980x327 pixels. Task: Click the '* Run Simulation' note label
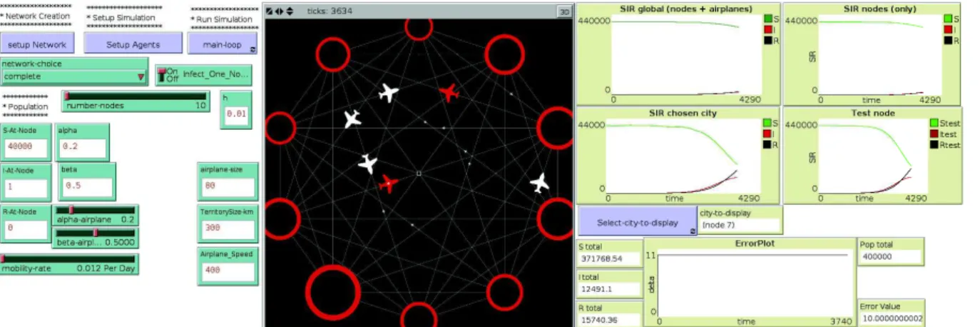point(222,19)
